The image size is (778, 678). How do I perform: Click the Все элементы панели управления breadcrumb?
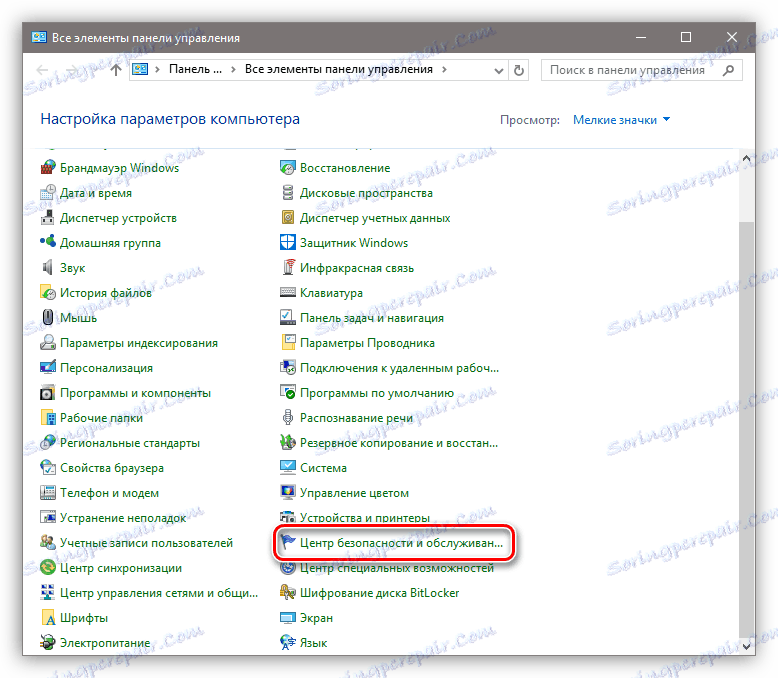[x=339, y=69]
